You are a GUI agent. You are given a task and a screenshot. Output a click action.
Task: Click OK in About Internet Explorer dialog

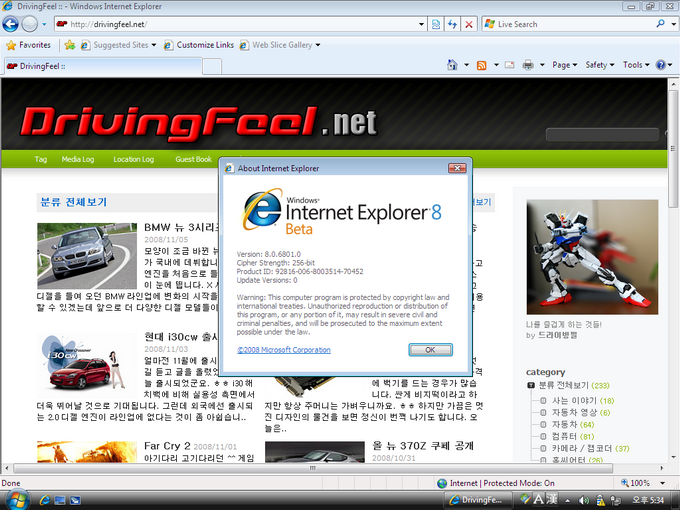[430, 350]
